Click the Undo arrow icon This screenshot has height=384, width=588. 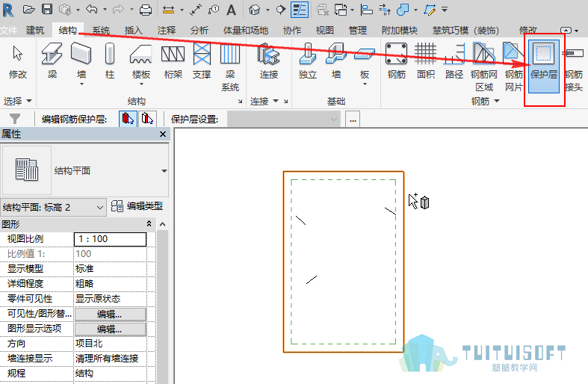tap(91, 10)
